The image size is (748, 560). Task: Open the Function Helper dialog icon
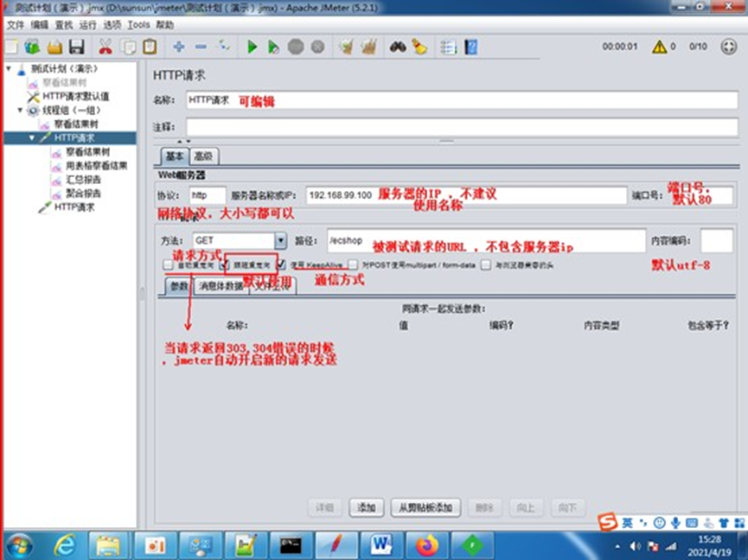tap(449, 47)
